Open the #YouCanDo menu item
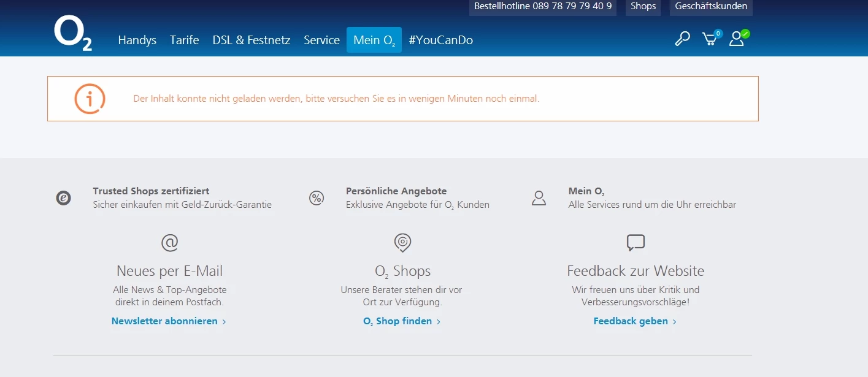Image resolution: width=868 pixels, height=377 pixels. 441,40
